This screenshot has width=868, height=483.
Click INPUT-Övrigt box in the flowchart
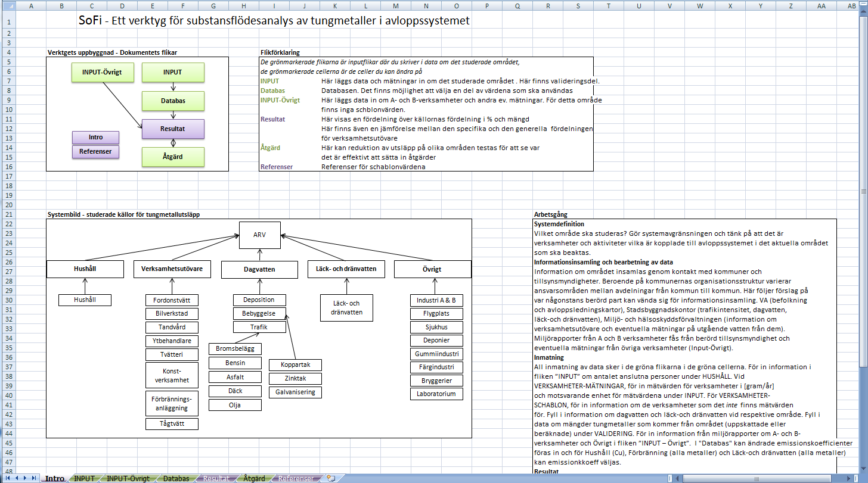[x=102, y=72]
